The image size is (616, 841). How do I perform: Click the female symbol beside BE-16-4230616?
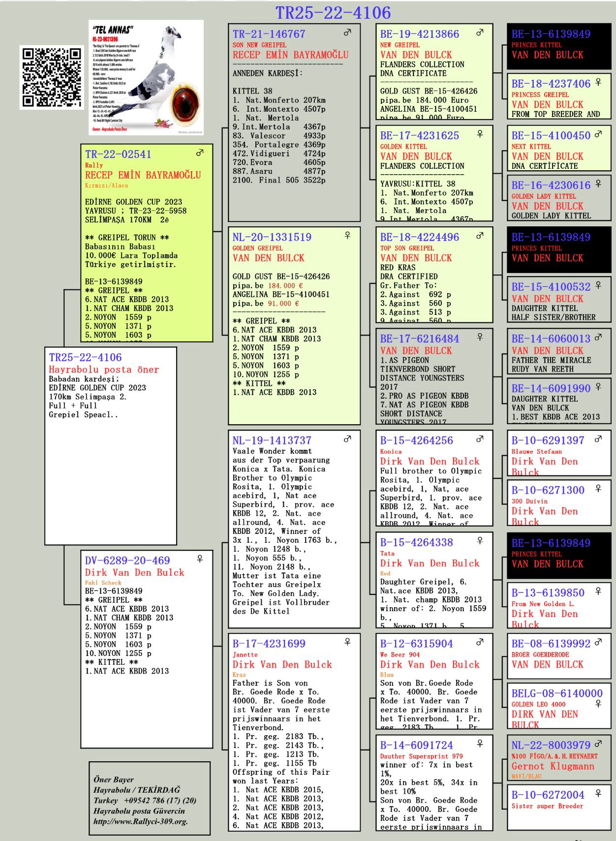tap(598, 184)
